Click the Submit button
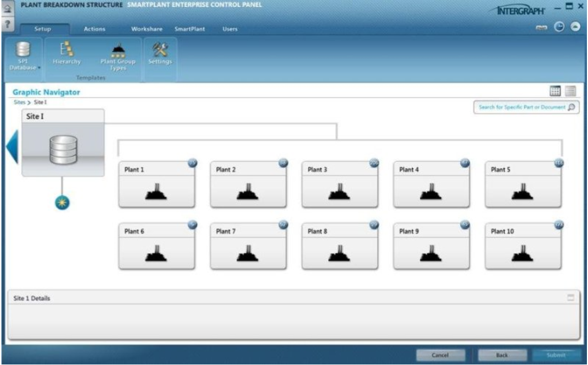Screen dimensions: 588x365 556,355
